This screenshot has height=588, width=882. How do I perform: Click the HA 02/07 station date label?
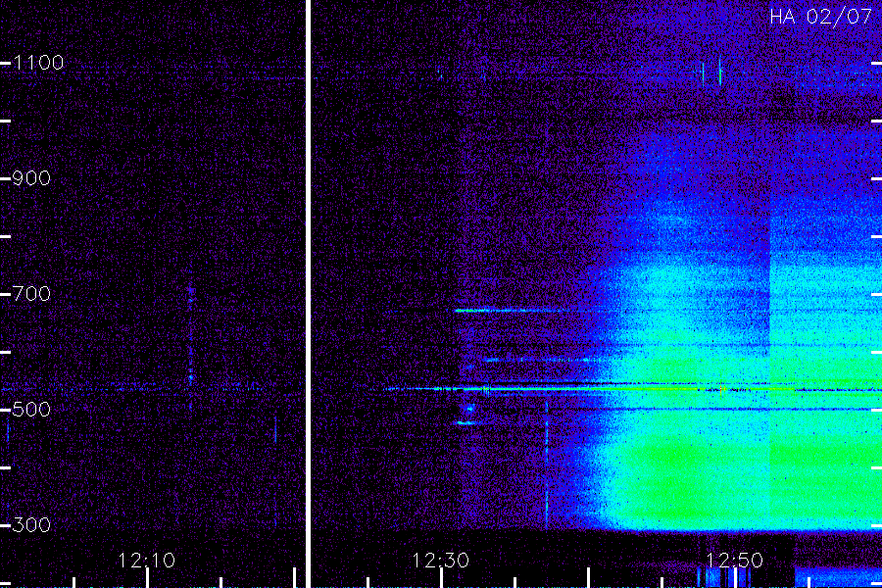click(820, 17)
